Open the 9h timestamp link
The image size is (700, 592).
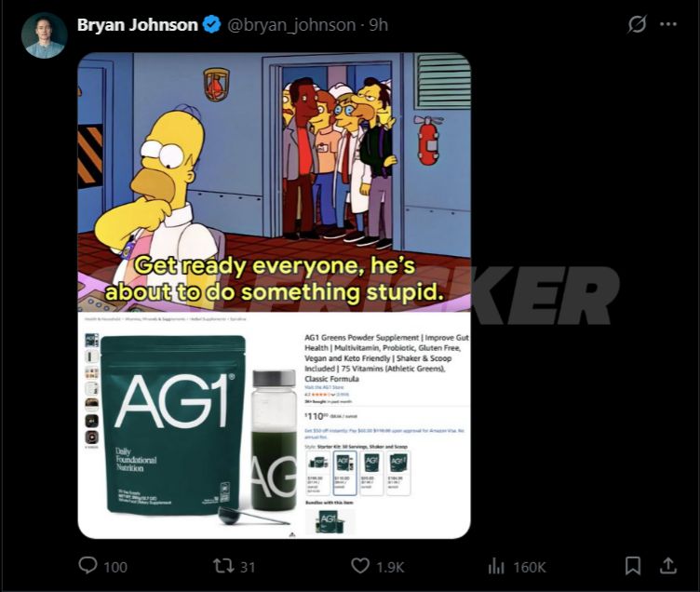(379, 25)
